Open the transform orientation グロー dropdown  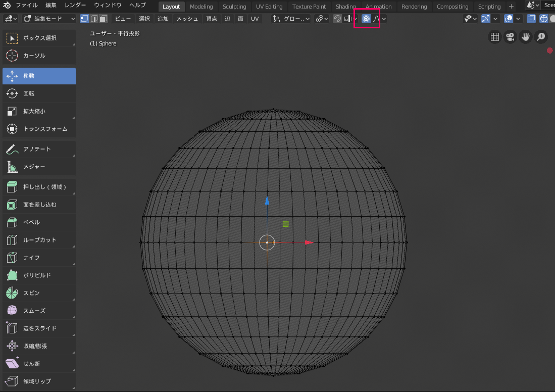tap(292, 19)
